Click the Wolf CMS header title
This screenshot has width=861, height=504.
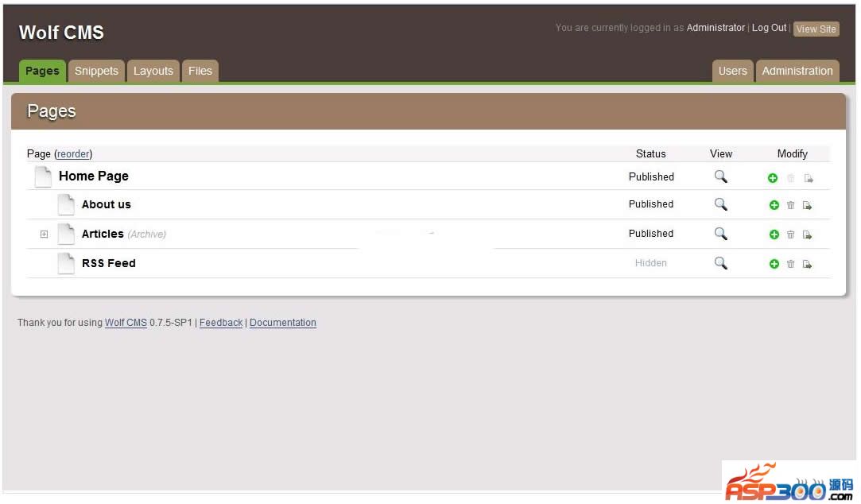tap(61, 33)
